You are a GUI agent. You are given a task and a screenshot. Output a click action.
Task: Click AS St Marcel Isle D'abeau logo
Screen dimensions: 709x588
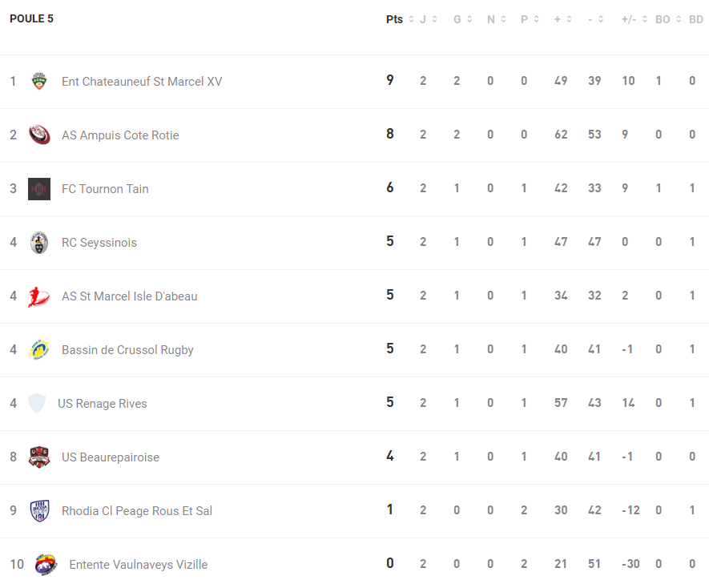(39, 296)
